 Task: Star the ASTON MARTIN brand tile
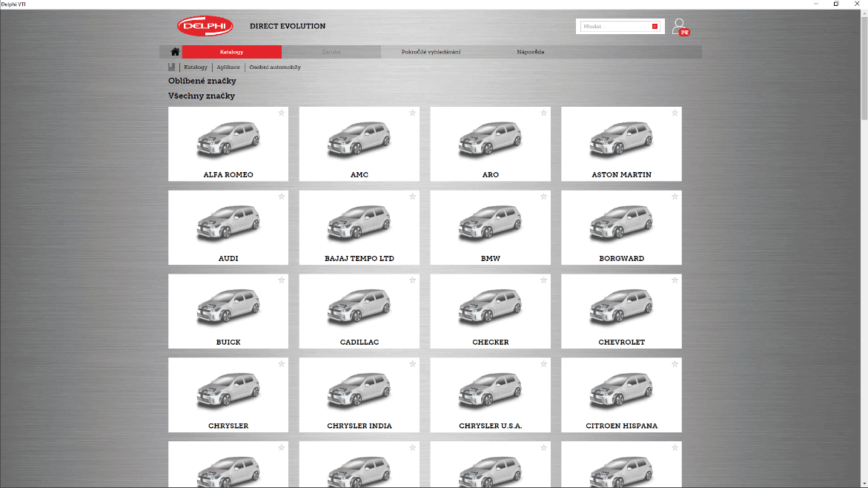click(x=675, y=113)
